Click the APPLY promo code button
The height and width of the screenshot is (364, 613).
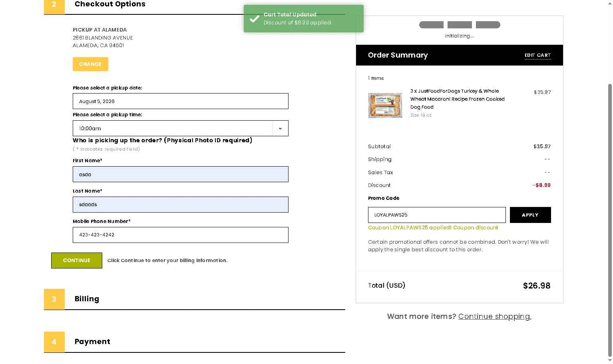point(530,215)
